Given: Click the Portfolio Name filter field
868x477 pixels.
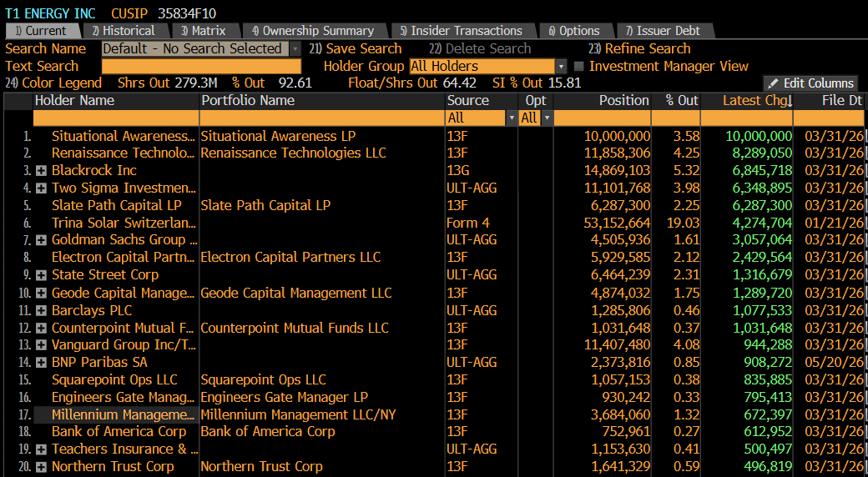Looking at the screenshot, I should pyautogui.click(x=322, y=118).
